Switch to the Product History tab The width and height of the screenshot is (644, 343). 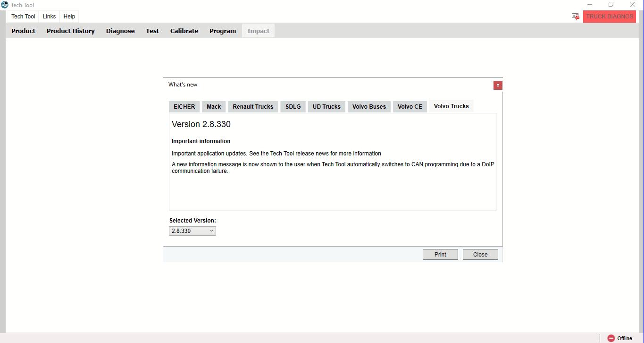click(71, 31)
